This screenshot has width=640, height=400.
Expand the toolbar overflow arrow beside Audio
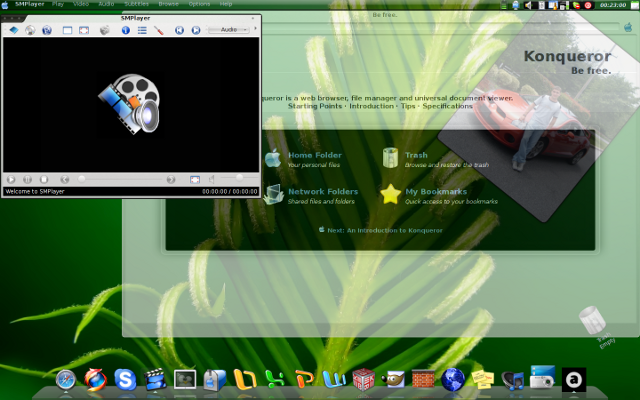coord(256,29)
